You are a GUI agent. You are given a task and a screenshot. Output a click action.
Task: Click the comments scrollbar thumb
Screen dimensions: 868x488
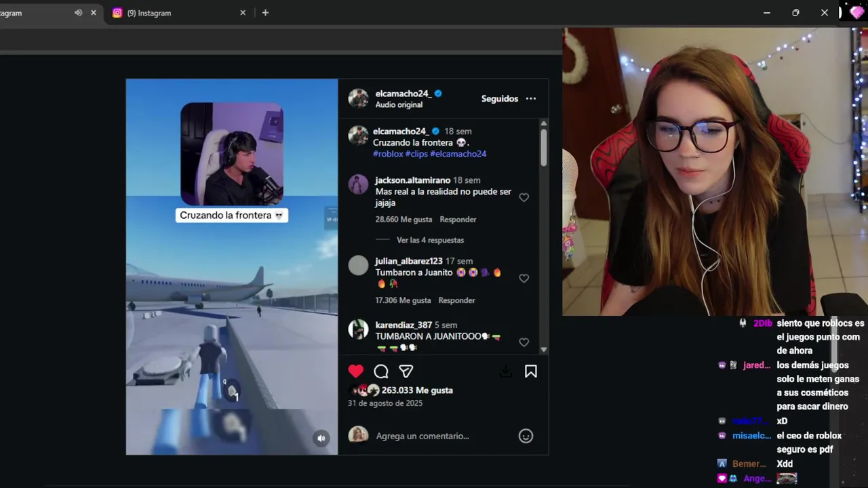pyautogui.click(x=543, y=146)
